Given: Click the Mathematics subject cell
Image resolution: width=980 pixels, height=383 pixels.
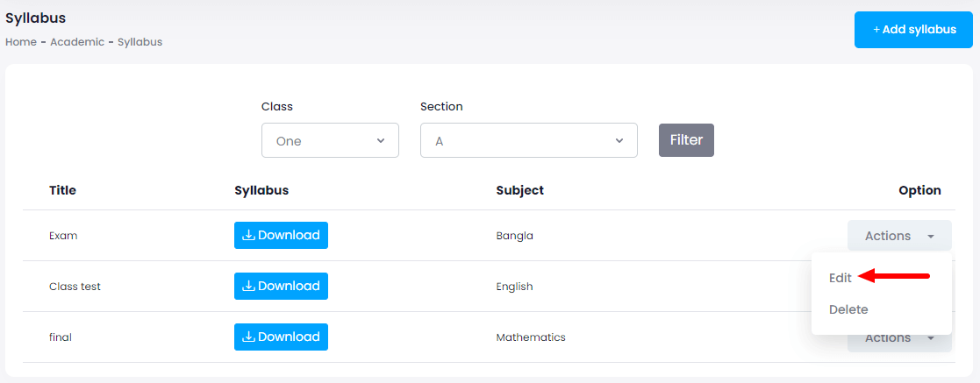Looking at the screenshot, I should 530,337.
